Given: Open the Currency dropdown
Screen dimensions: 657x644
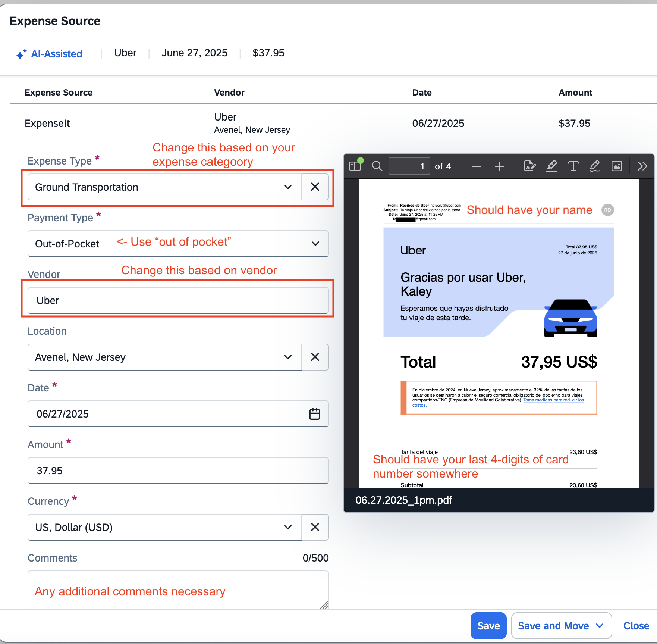Looking at the screenshot, I should [x=287, y=527].
